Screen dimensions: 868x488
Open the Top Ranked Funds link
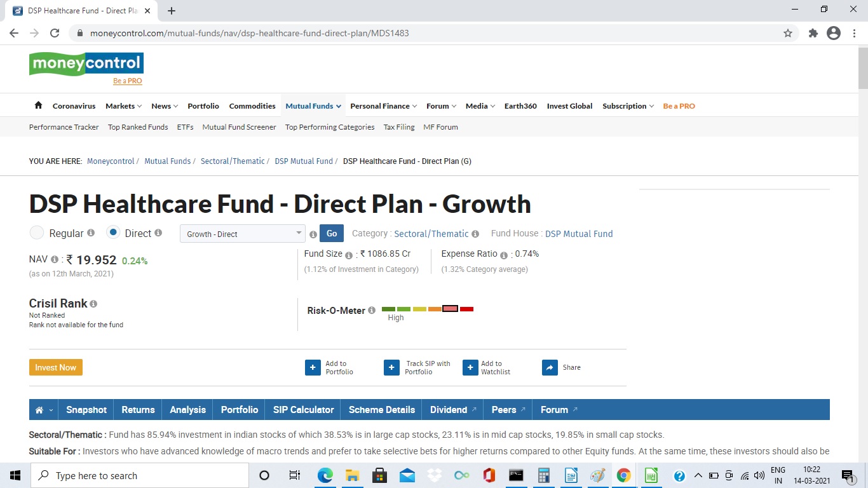click(138, 127)
